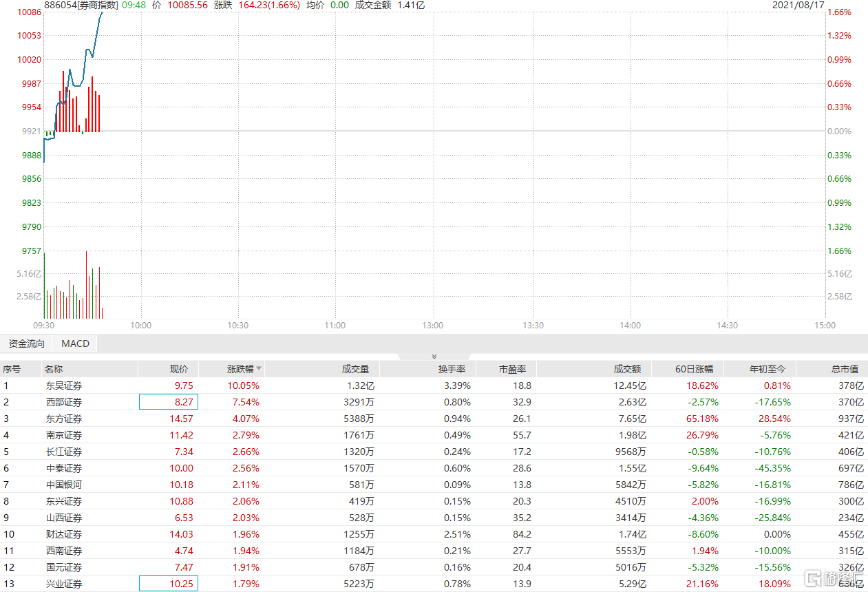Viewport: 868px width, 592px height.
Task: Click the 名称 column header
Action: 54,369
